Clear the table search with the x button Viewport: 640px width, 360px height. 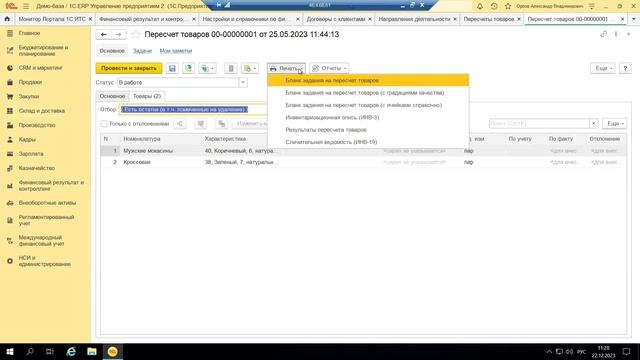593,123
